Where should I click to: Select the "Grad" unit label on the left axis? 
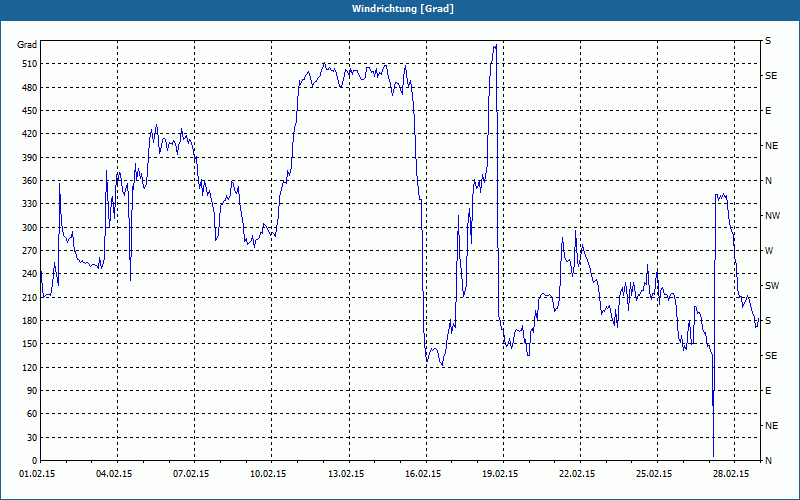(x=27, y=45)
